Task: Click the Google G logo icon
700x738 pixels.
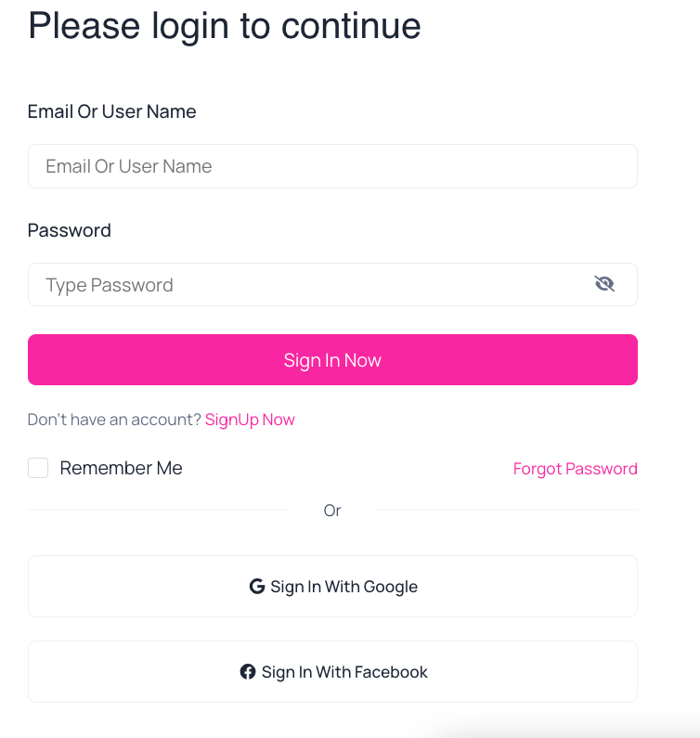Action: pos(257,587)
